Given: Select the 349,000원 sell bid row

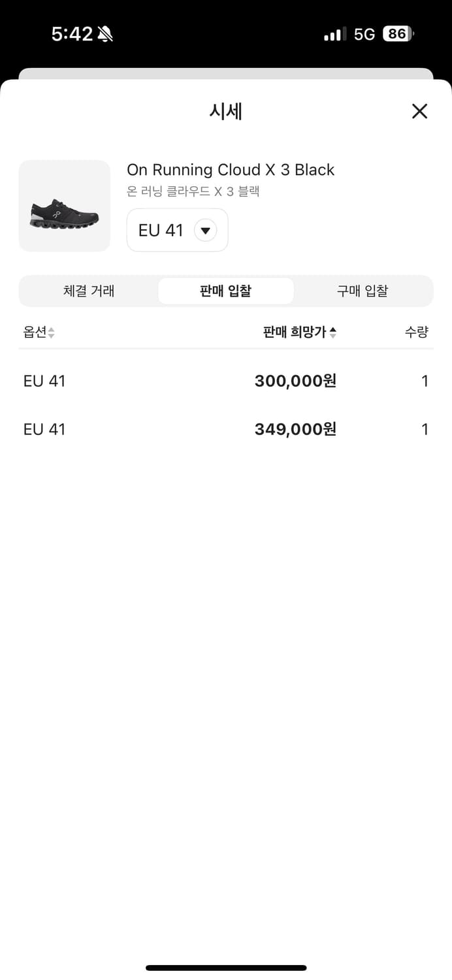Looking at the screenshot, I should point(225,429).
